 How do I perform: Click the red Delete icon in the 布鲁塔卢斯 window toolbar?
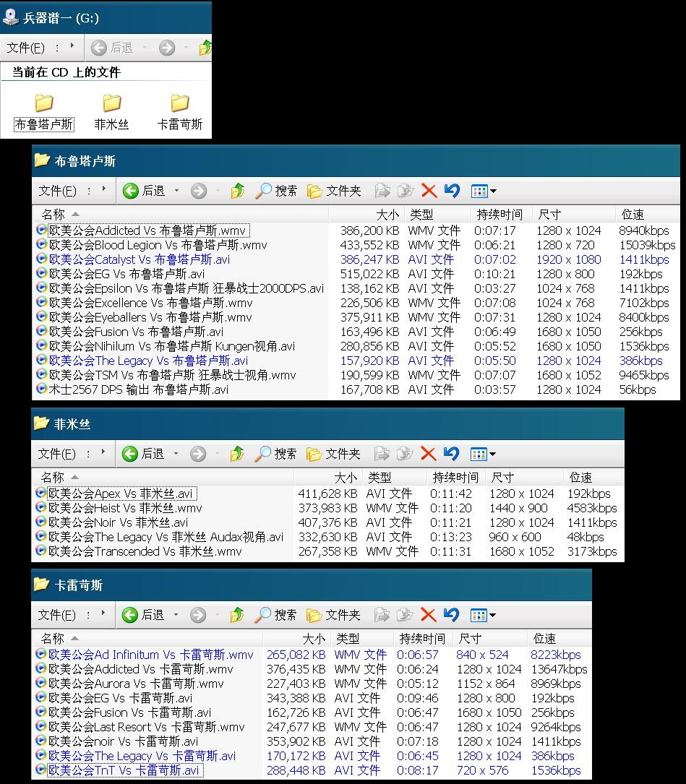click(429, 191)
